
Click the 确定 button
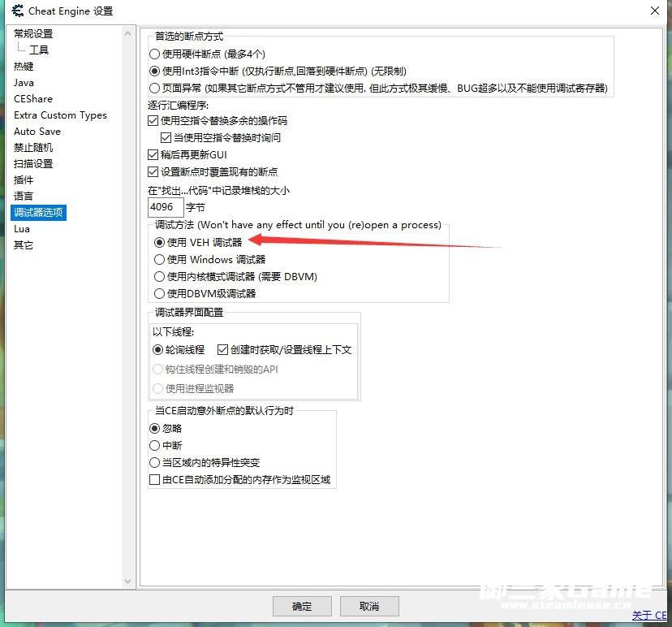[302, 607]
